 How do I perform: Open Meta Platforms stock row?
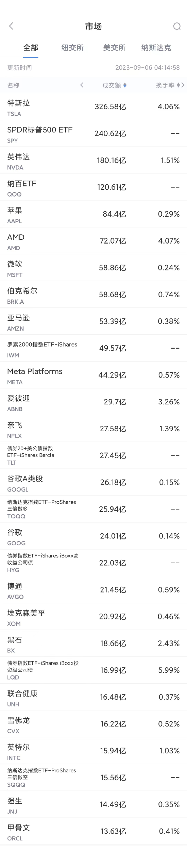(93, 375)
